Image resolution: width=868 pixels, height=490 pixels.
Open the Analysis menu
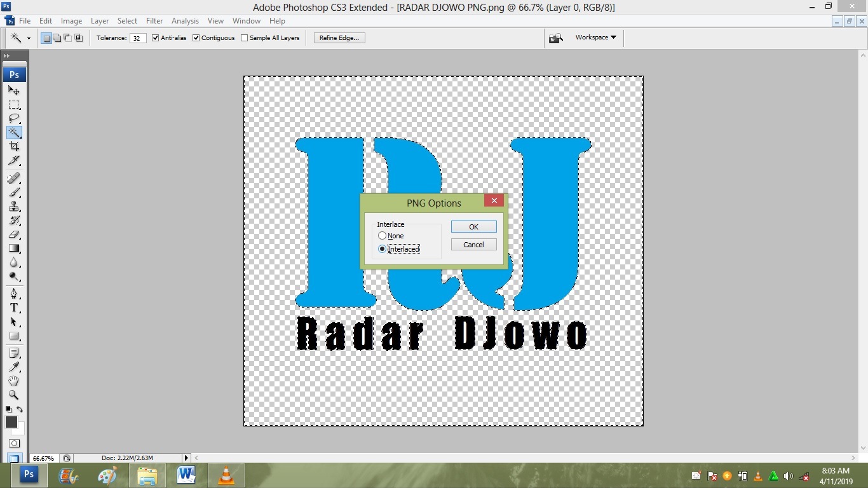point(185,21)
